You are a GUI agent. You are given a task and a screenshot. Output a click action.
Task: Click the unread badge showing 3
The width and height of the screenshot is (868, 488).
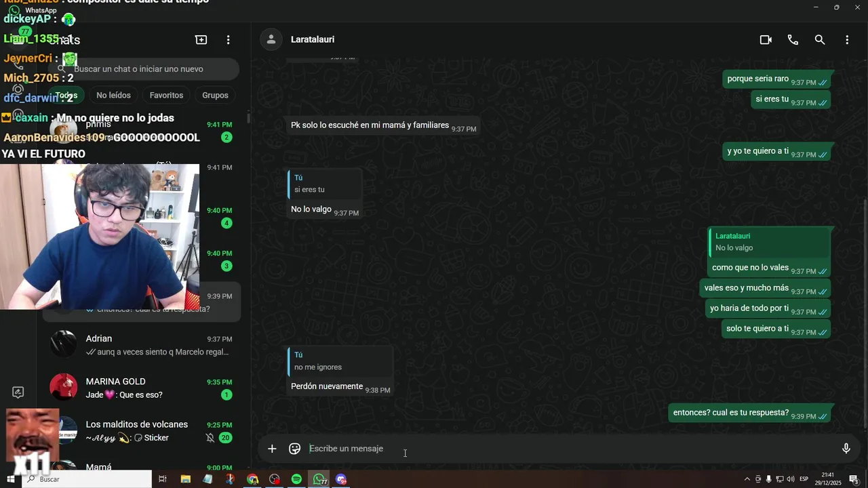[226, 266]
